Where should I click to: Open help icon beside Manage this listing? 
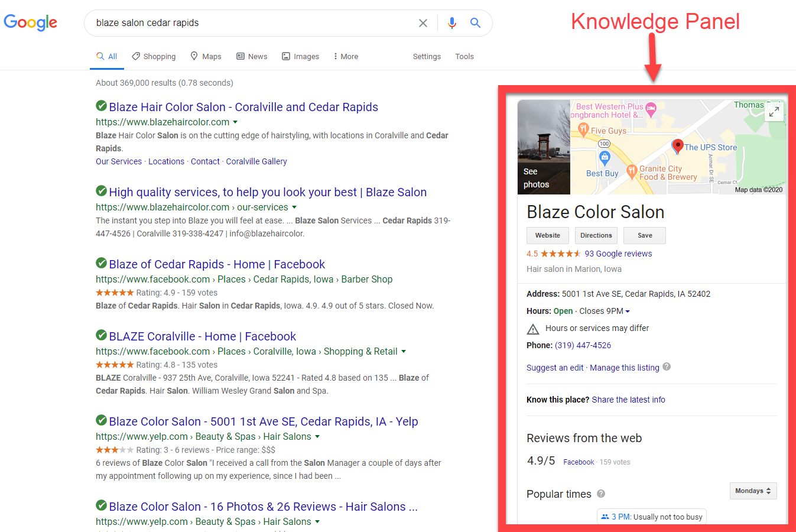pos(666,367)
